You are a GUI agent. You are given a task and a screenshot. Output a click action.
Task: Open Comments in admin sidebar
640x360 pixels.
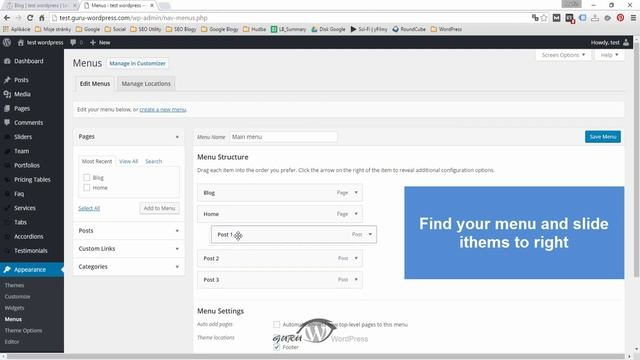28,122
